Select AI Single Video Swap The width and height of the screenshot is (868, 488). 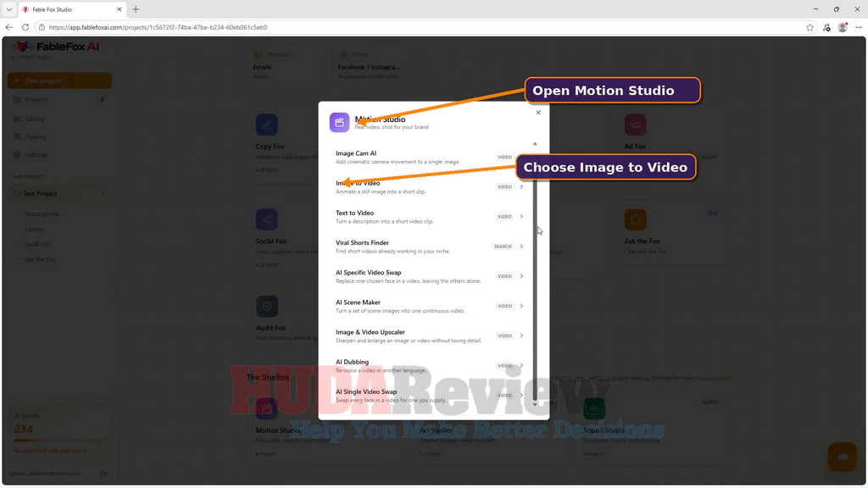click(x=429, y=396)
